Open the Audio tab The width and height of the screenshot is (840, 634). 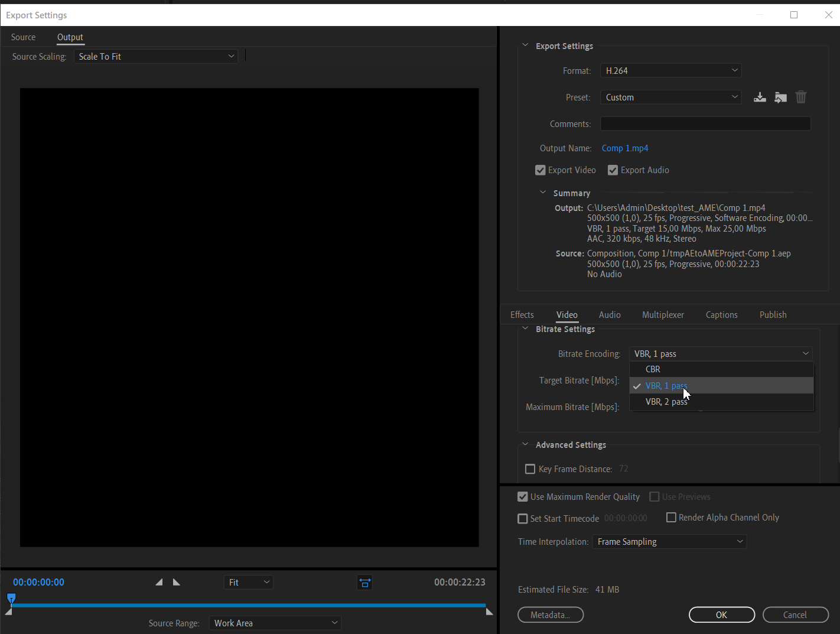click(610, 315)
